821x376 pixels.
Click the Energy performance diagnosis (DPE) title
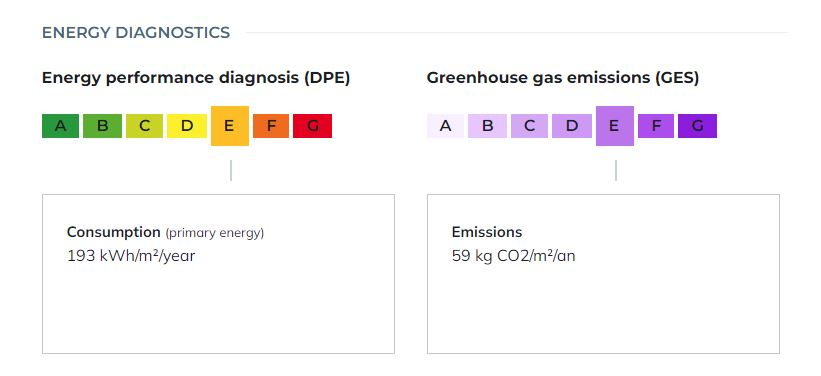pos(196,78)
